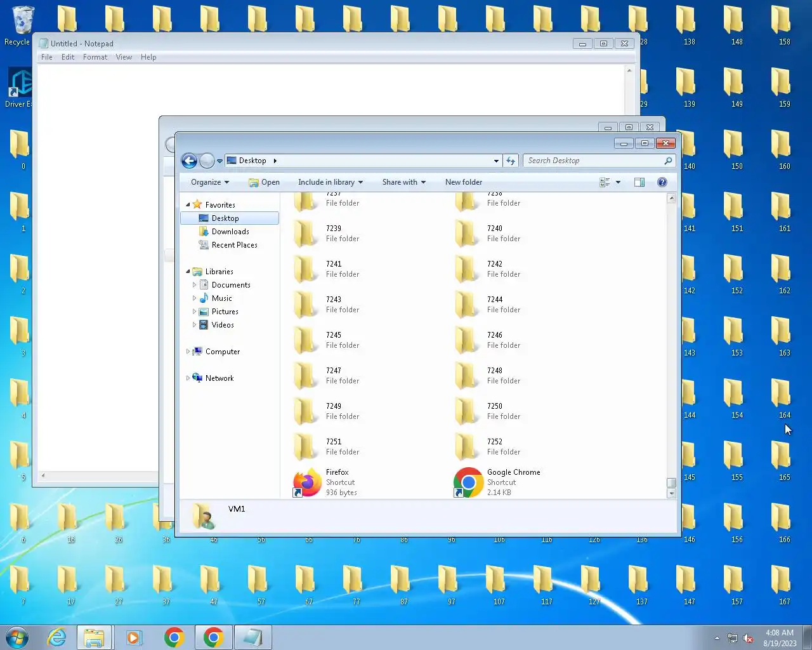The image size is (812, 650).
Task: Select Downloads in Favorites
Action: [230, 231]
